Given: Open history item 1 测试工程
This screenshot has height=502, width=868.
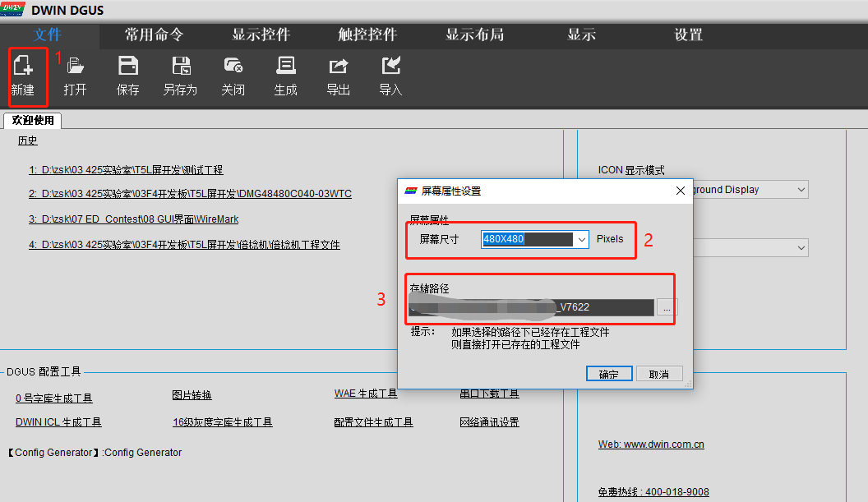Looking at the screenshot, I should pos(126,170).
